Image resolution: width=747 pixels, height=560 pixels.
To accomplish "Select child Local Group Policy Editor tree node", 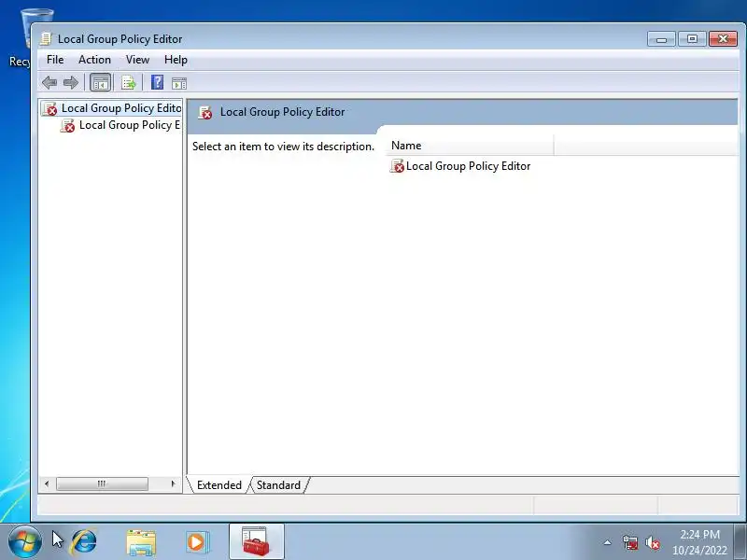I will point(120,125).
